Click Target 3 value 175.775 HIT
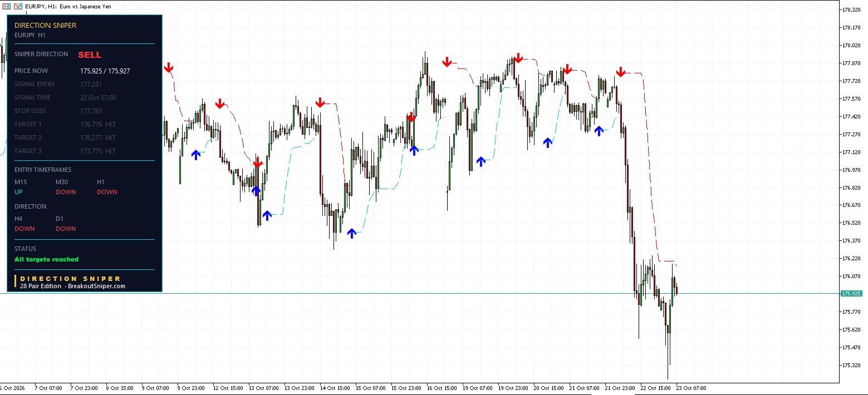The height and width of the screenshot is (395, 868). pos(98,151)
